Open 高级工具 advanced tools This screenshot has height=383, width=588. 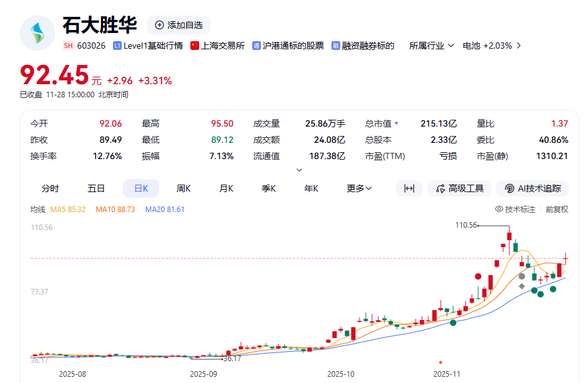pyautogui.click(x=460, y=188)
